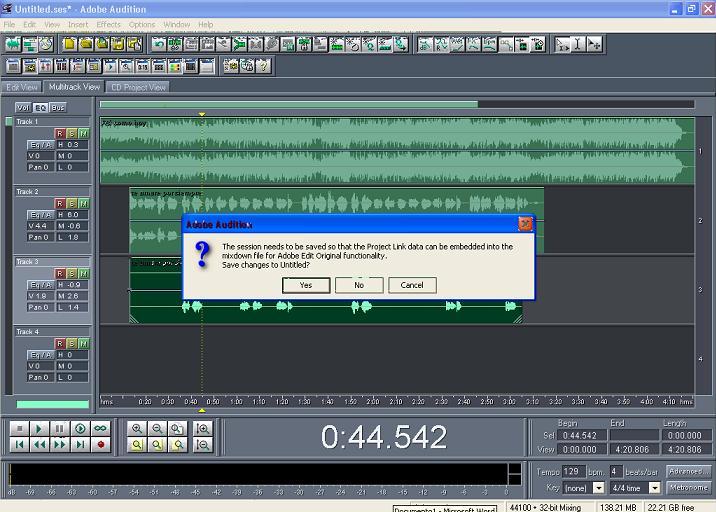Click Track 2 volume value V 4.4

click(40, 226)
